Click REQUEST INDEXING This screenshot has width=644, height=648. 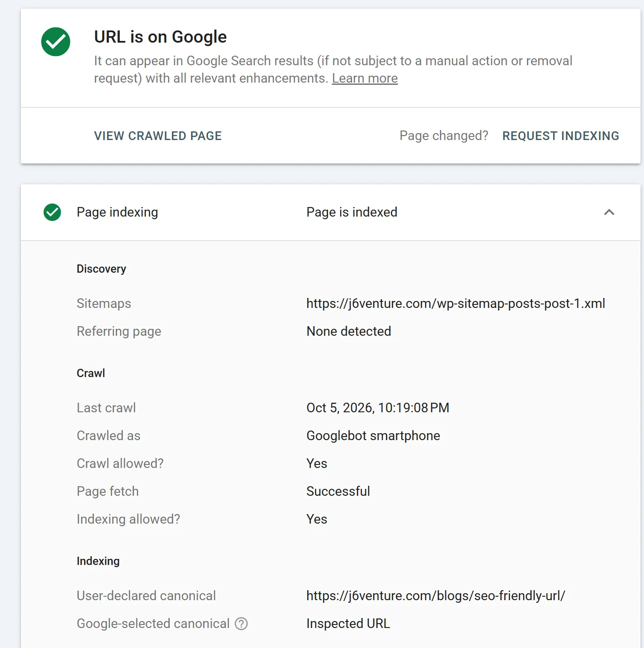coord(560,136)
